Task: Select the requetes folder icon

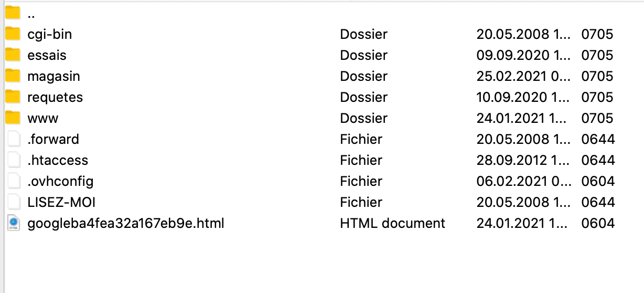Action: [13, 97]
